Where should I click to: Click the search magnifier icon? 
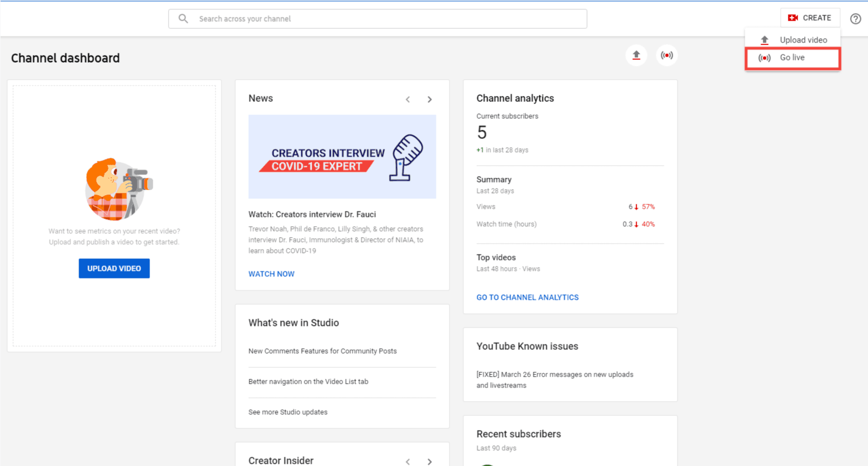coord(183,19)
